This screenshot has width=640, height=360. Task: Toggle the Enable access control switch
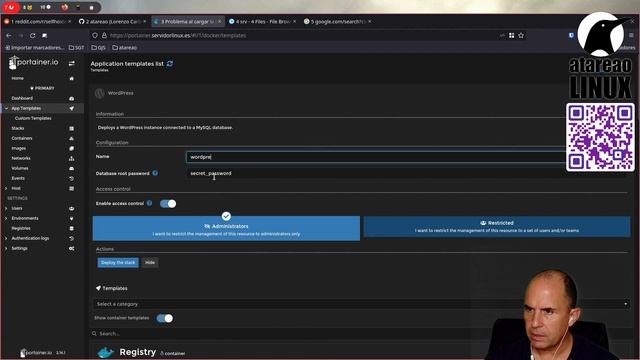(168, 204)
